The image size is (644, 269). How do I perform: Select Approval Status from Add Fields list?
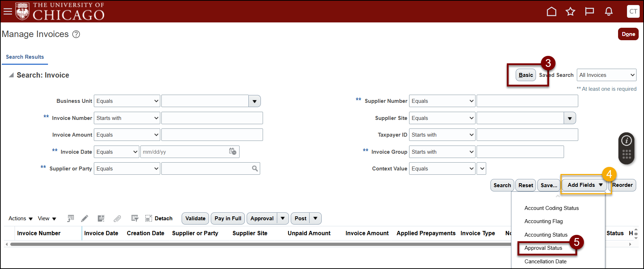[x=543, y=248]
